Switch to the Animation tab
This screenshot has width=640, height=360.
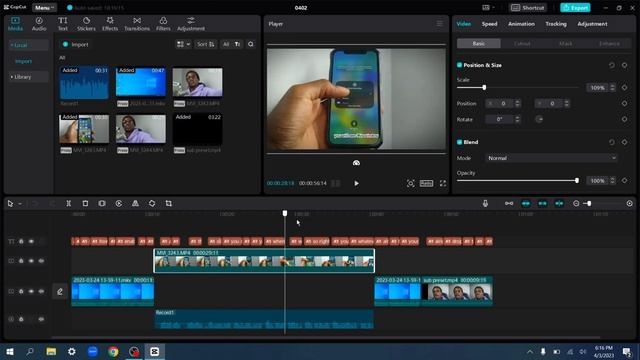(521, 24)
